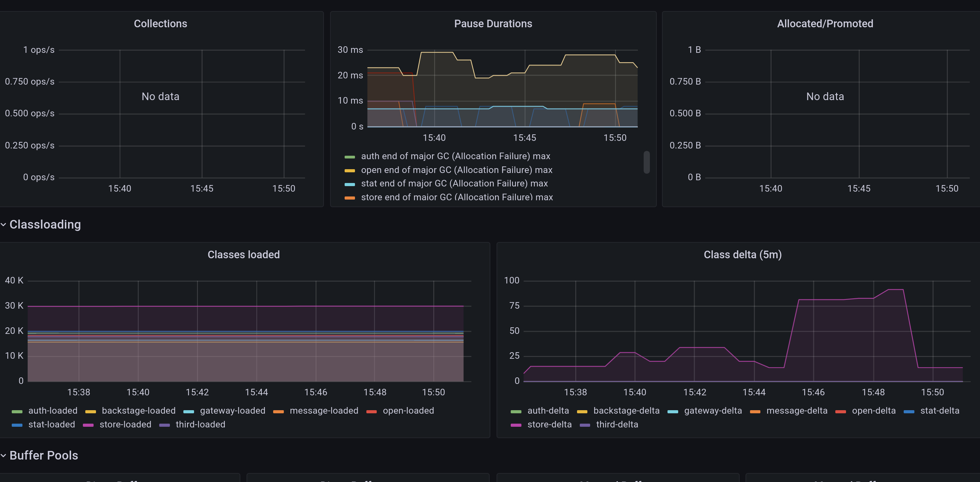Collapse the Buffer Pools row chevron
The height and width of the screenshot is (482, 980).
(3, 456)
